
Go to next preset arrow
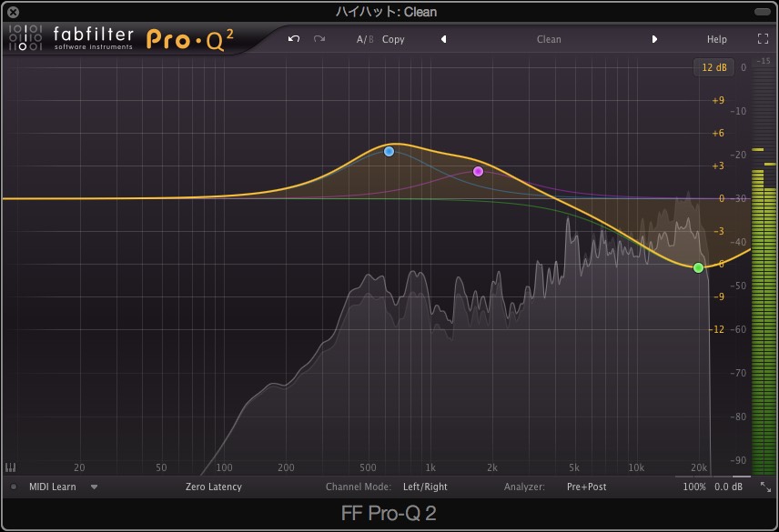654,39
